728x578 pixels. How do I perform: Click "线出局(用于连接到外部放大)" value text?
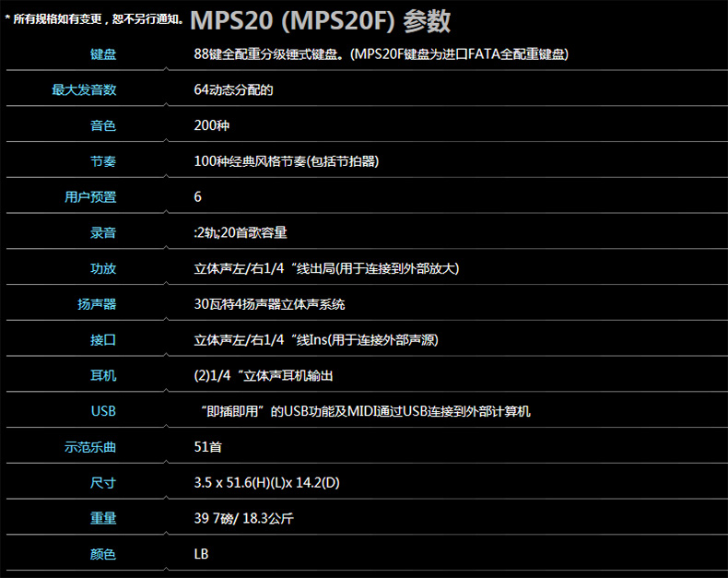(x=378, y=268)
